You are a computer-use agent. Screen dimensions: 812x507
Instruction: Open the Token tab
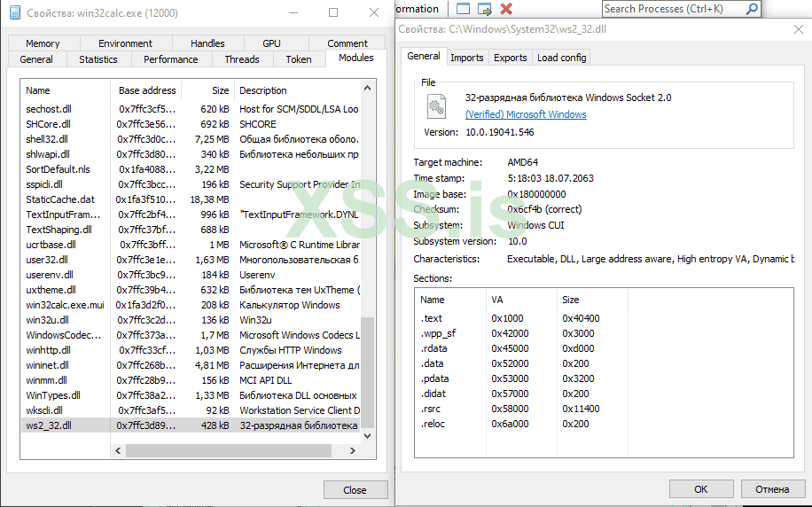299,59
